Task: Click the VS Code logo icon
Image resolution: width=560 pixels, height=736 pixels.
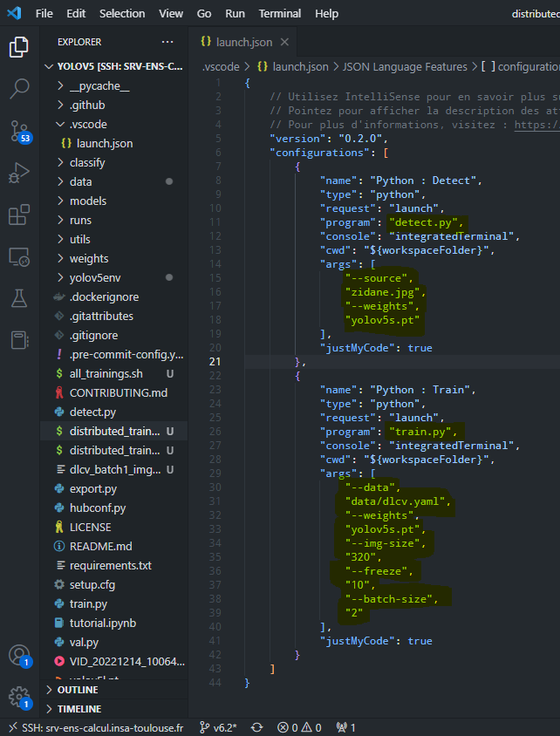Action: [14, 13]
